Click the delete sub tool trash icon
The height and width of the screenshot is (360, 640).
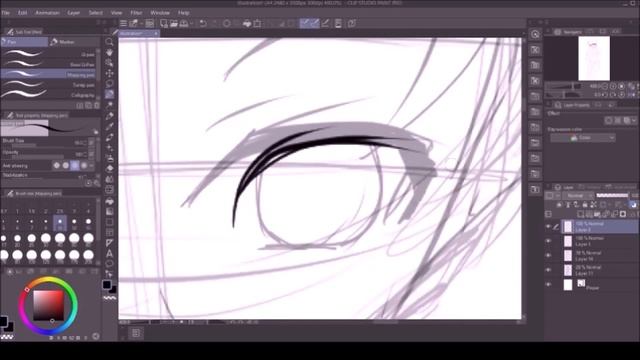click(x=96, y=105)
